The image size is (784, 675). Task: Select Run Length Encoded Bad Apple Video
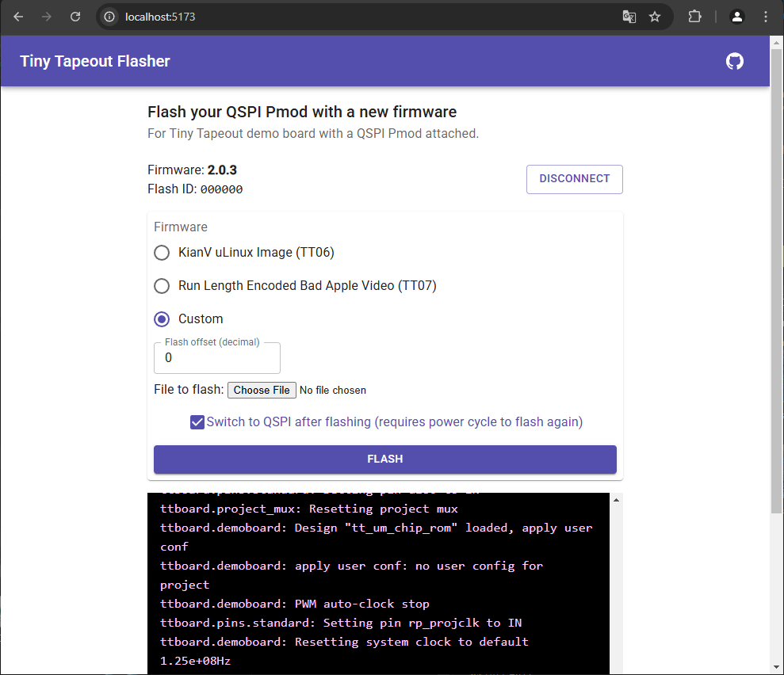coord(162,286)
